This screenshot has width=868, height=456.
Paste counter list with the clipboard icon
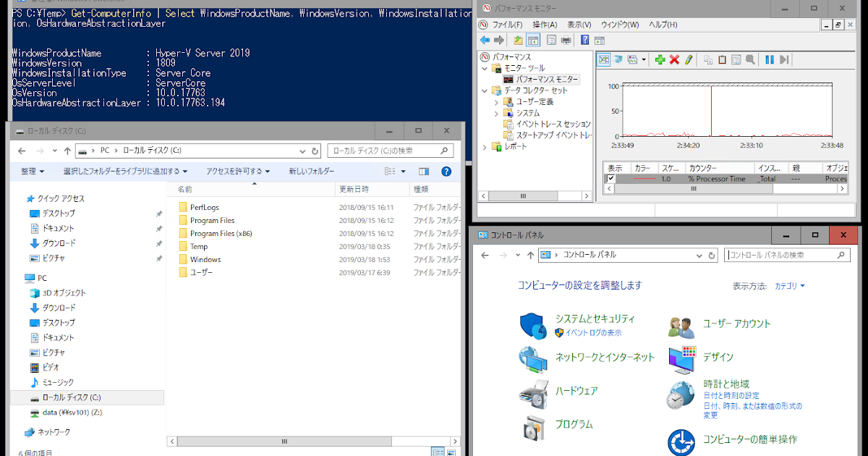(723, 59)
